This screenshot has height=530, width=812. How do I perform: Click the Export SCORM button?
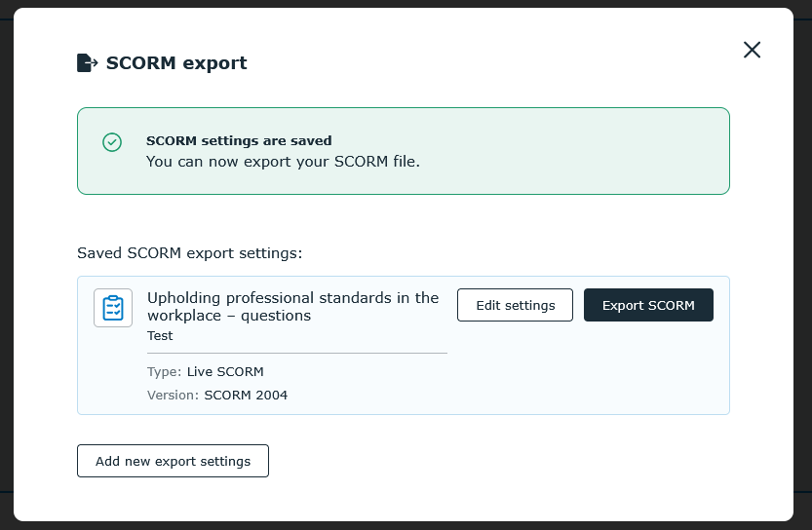tap(648, 305)
